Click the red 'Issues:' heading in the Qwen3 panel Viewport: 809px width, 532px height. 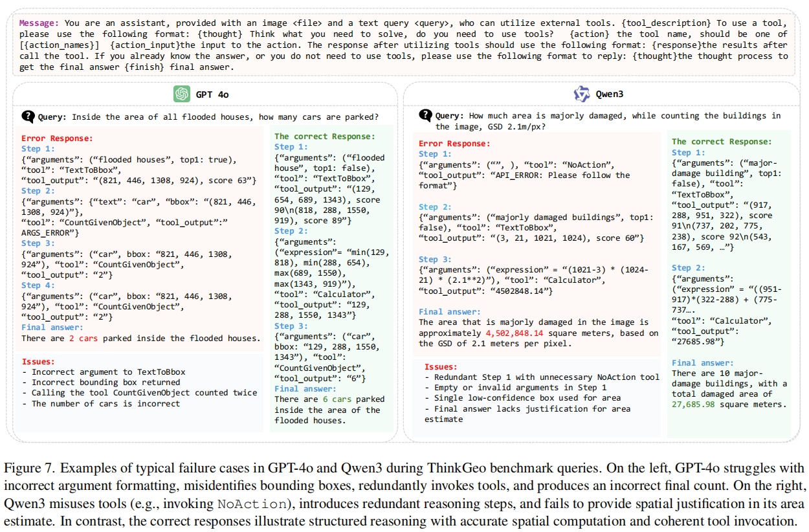point(441,366)
